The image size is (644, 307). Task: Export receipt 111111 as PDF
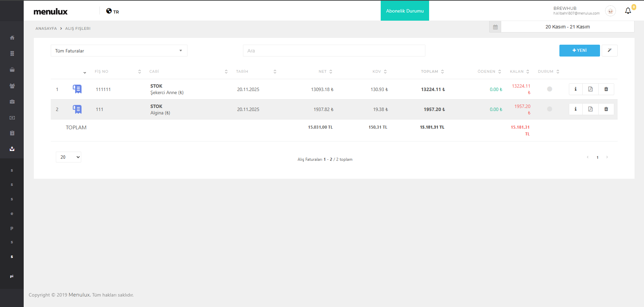[591, 89]
